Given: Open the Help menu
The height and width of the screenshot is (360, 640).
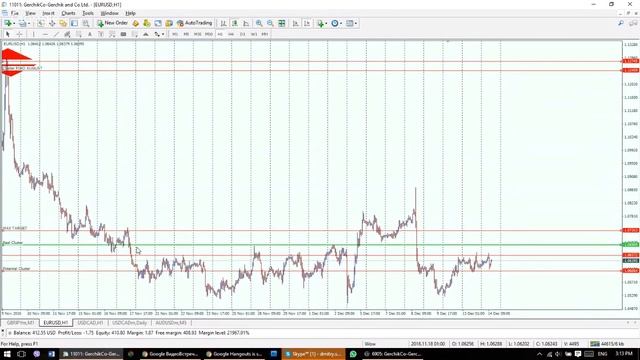Looking at the screenshot, I should tap(130, 13).
